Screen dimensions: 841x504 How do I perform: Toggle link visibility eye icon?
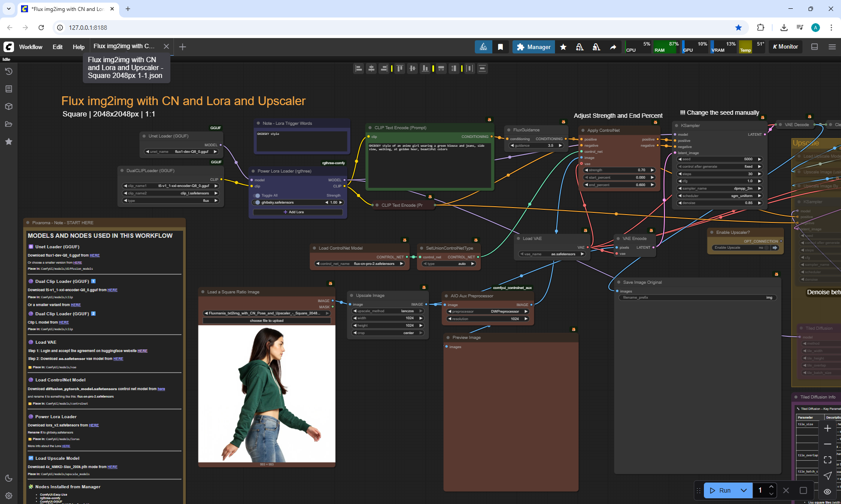827,491
